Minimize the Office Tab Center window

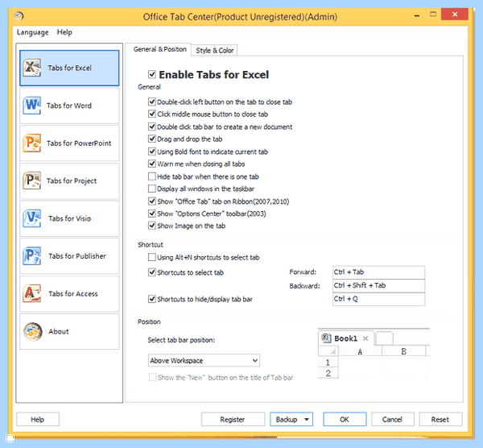click(417, 15)
